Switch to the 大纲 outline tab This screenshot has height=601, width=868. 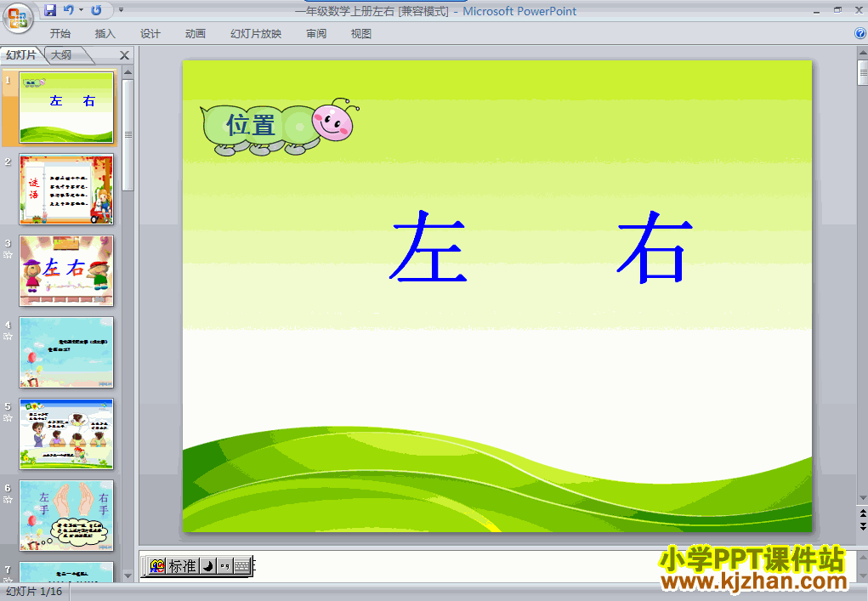tap(61, 54)
